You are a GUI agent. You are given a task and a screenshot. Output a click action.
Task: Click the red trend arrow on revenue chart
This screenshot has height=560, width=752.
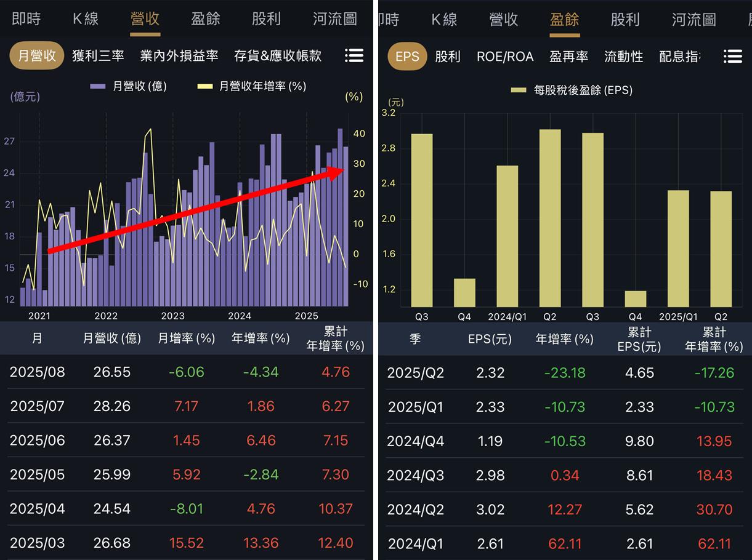pyautogui.click(x=197, y=209)
